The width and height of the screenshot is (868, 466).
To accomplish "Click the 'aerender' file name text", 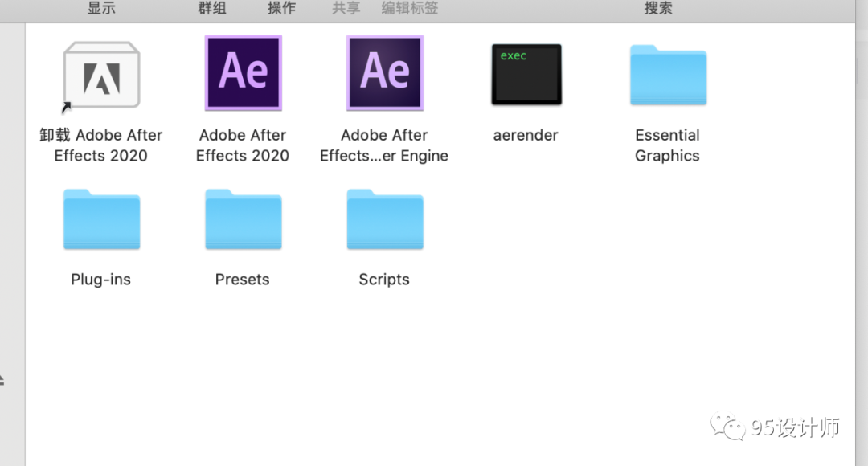I will (x=526, y=135).
